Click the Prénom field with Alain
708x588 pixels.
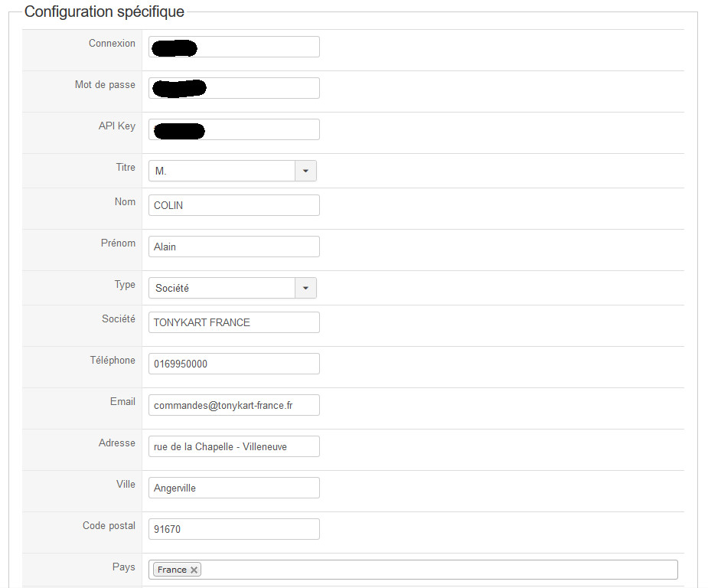click(x=233, y=247)
